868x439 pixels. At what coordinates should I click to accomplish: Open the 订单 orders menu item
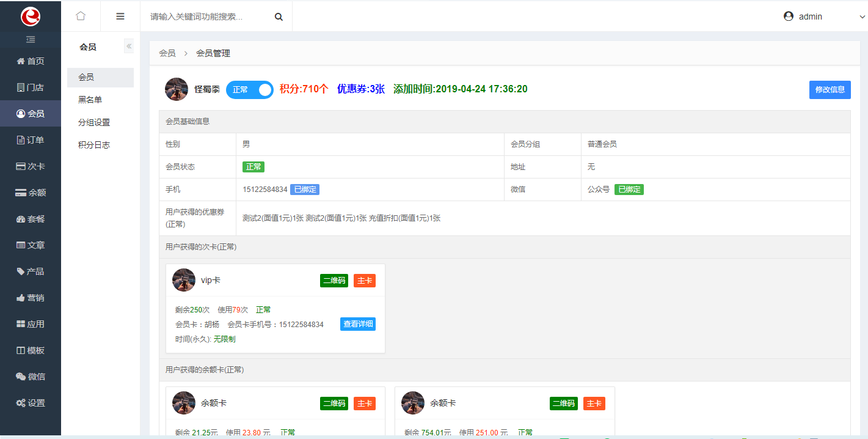click(31, 140)
